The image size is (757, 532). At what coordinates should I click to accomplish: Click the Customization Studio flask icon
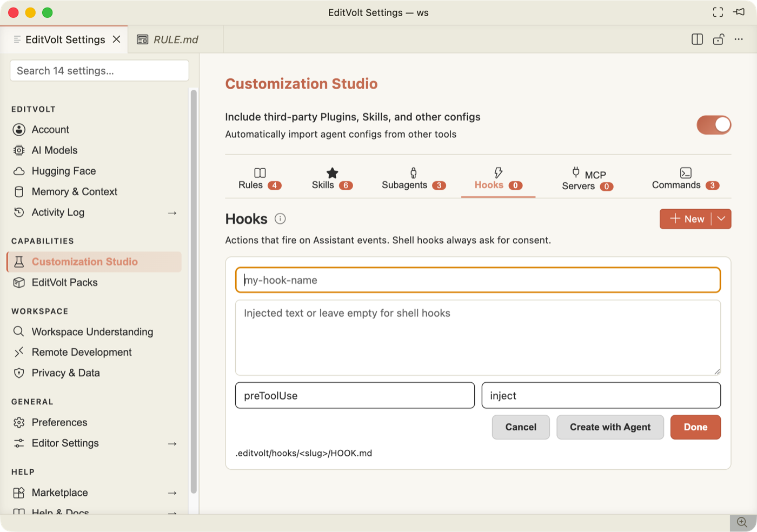coord(19,262)
